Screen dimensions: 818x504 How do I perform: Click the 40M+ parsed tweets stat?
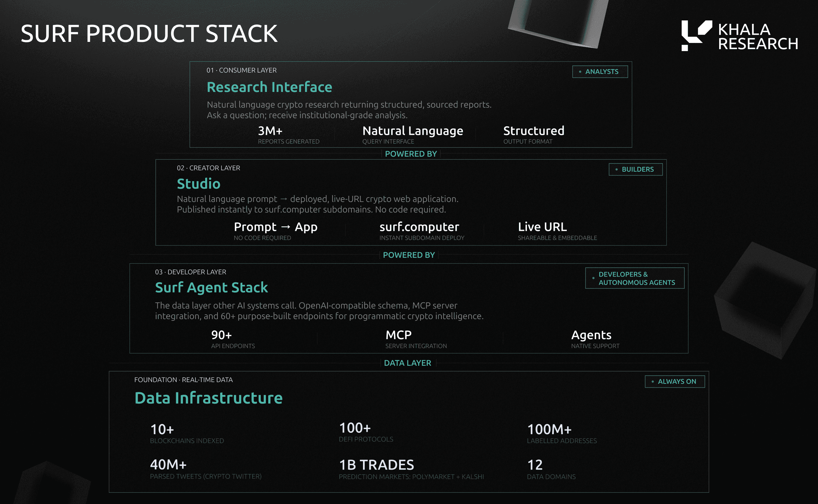tap(168, 465)
